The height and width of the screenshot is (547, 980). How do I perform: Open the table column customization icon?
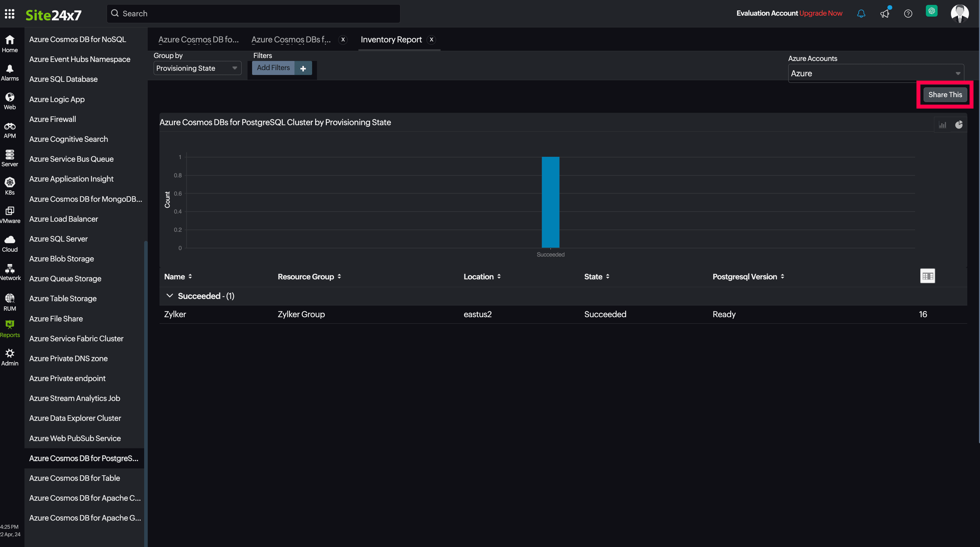928,276
